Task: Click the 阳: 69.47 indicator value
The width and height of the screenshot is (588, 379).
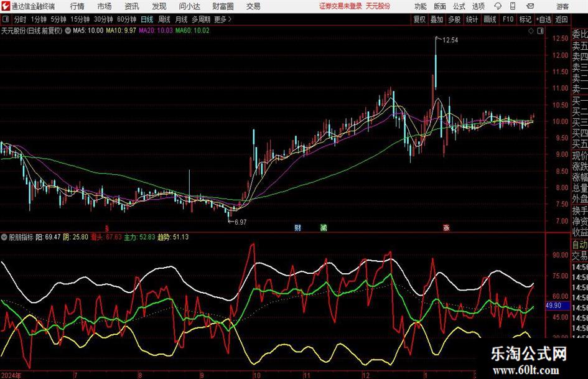Action: pos(48,237)
